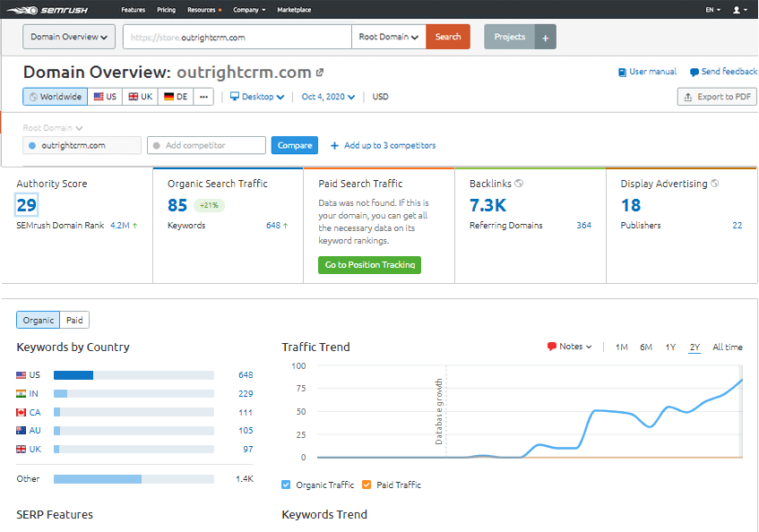This screenshot has height=532, width=759.
Task: Click the plus icon beside Projects
Action: pos(546,38)
